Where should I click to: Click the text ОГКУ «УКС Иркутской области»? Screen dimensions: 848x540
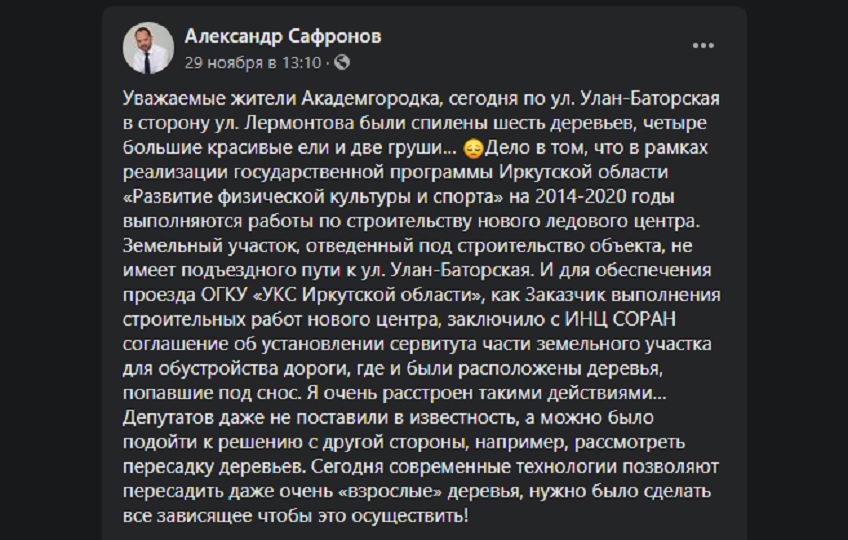(x=341, y=295)
